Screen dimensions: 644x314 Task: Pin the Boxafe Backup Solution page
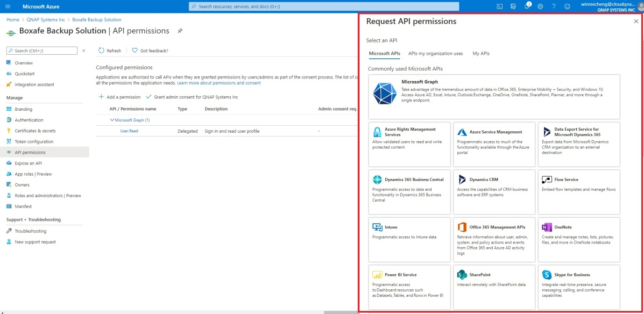[180, 31]
